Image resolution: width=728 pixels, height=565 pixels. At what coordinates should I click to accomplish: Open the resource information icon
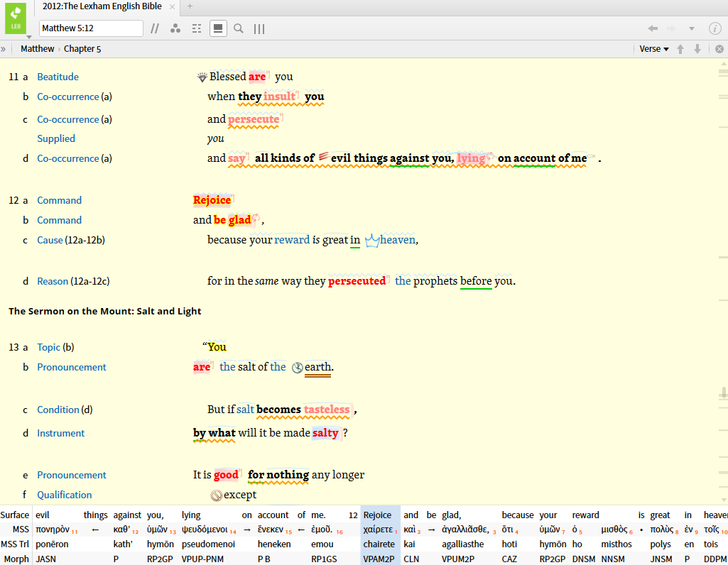pos(715,28)
